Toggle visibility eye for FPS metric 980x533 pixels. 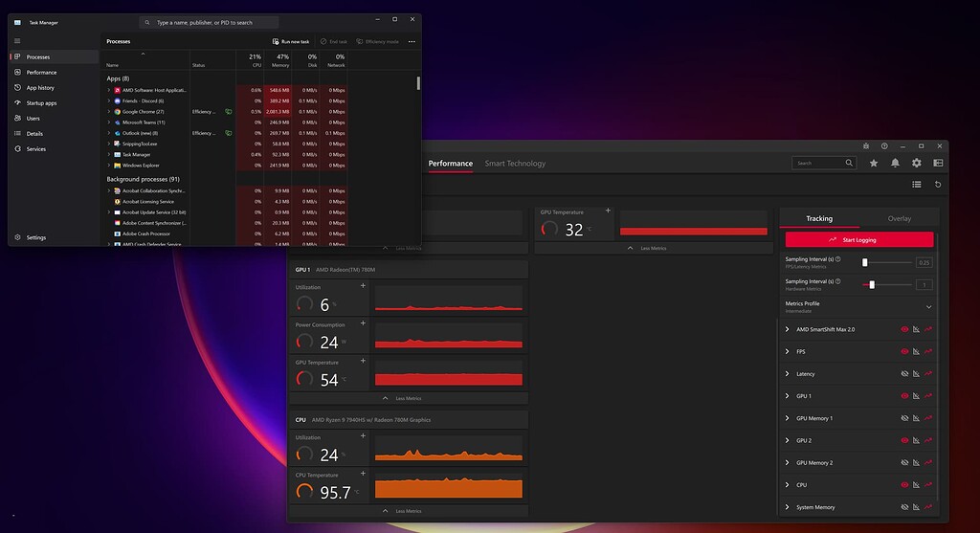click(x=904, y=352)
